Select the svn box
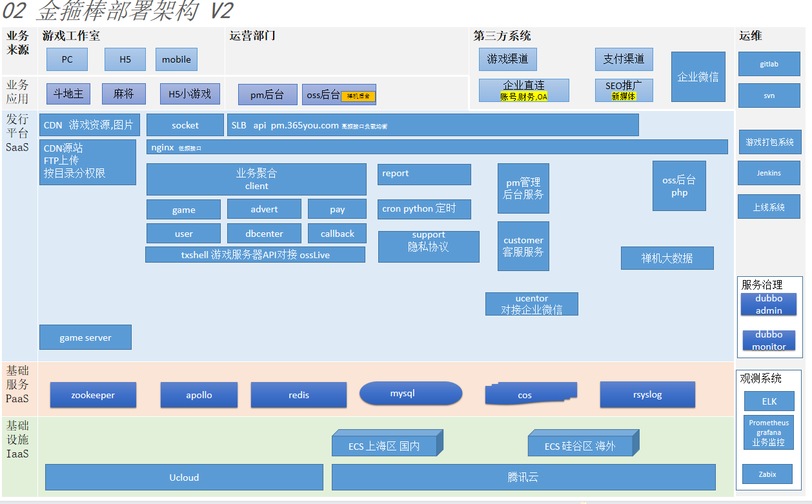Viewport: 812px width, 504px height. click(769, 96)
